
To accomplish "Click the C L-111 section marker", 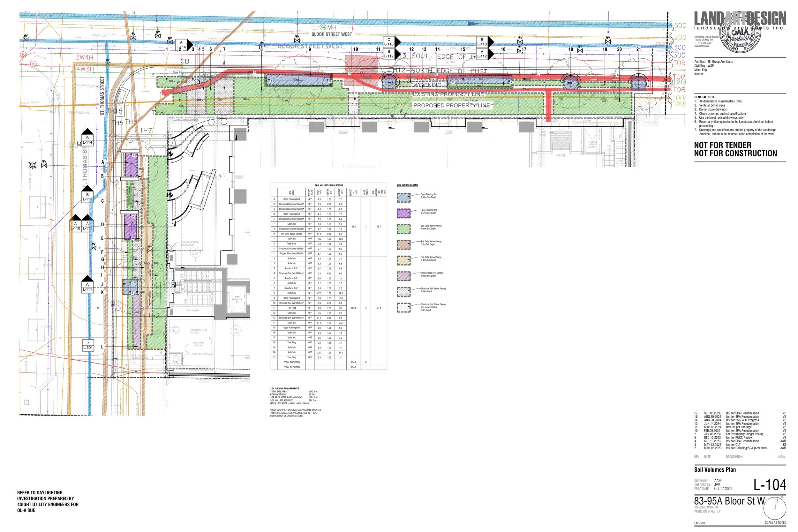I will (87, 285).
